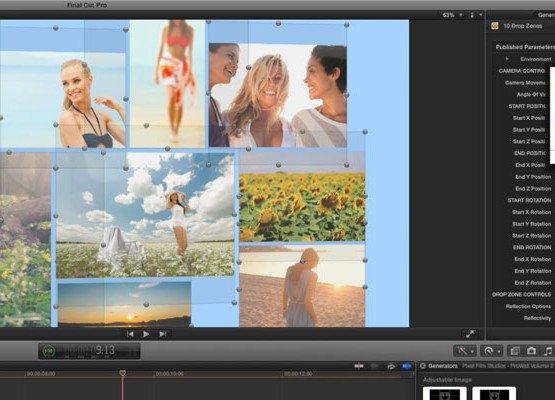
Task: Click the Final Cut Pro window title
Action: [87, 5]
